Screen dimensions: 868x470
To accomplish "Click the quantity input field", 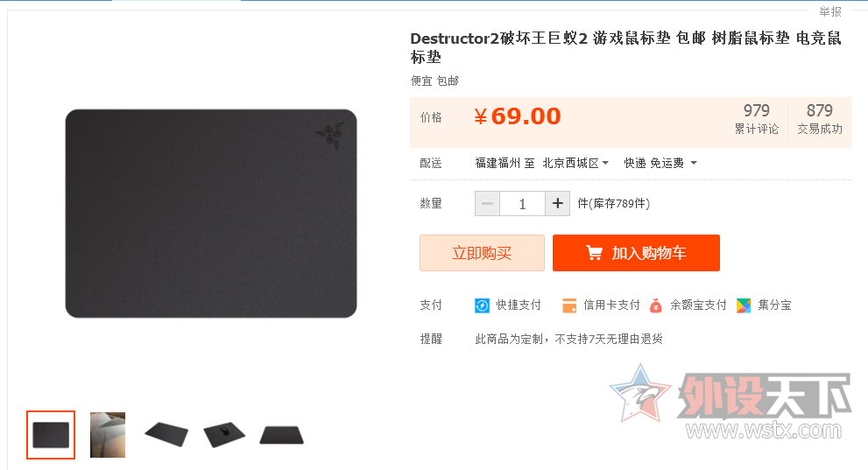I will (523, 203).
